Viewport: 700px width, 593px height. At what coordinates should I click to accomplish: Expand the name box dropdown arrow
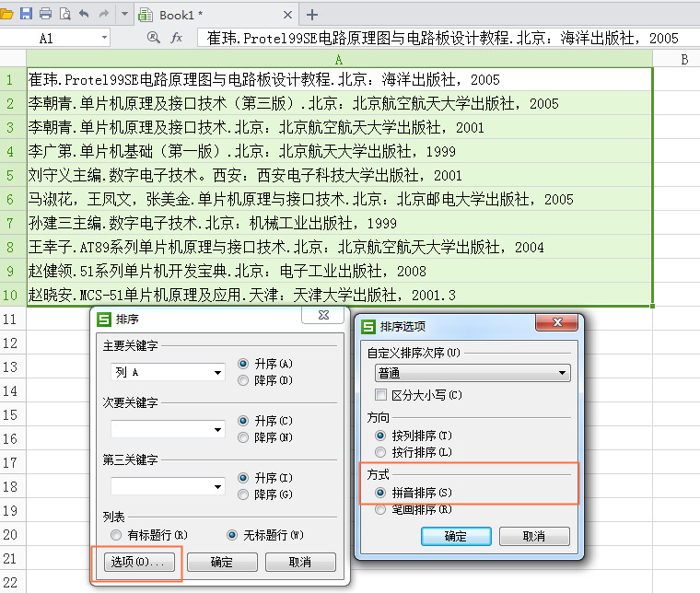point(104,38)
